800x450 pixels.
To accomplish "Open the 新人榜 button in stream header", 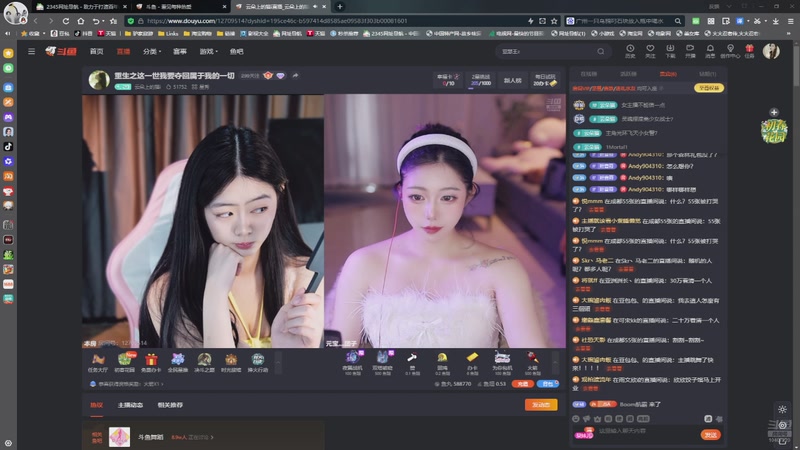I will pyautogui.click(x=512, y=80).
